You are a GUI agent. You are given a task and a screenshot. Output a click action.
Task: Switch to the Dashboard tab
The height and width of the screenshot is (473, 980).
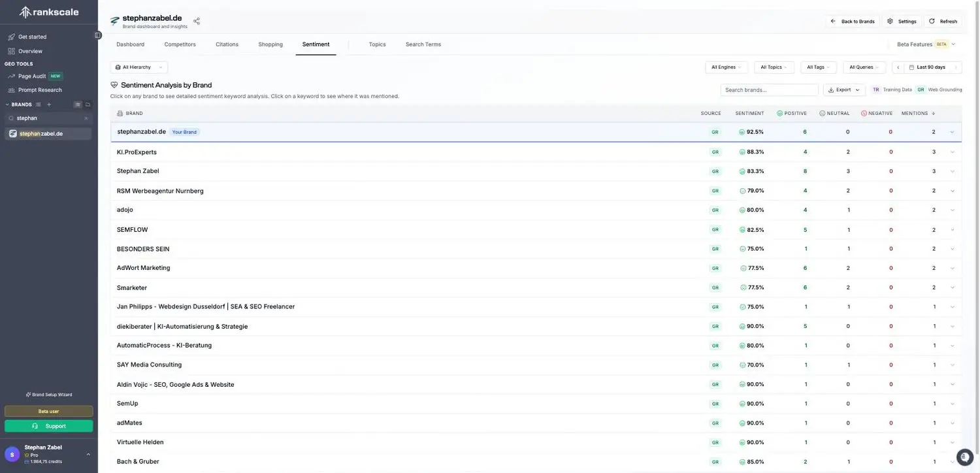point(131,44)
